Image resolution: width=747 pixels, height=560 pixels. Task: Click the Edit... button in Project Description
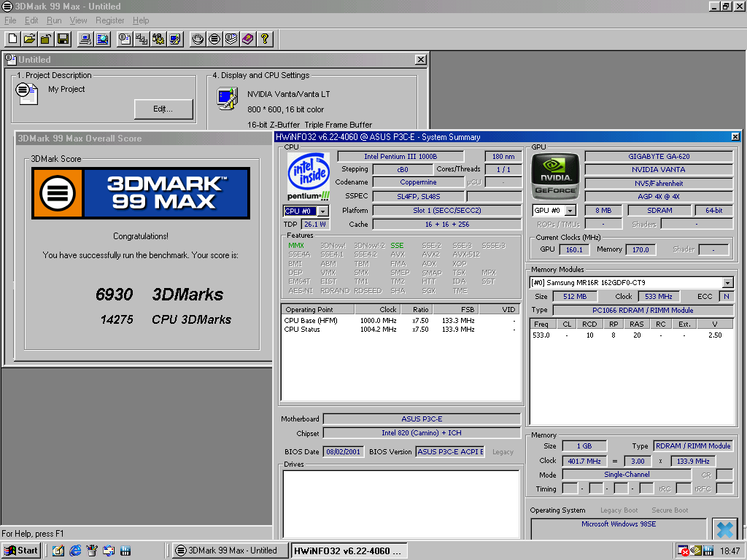pos(163,109)
